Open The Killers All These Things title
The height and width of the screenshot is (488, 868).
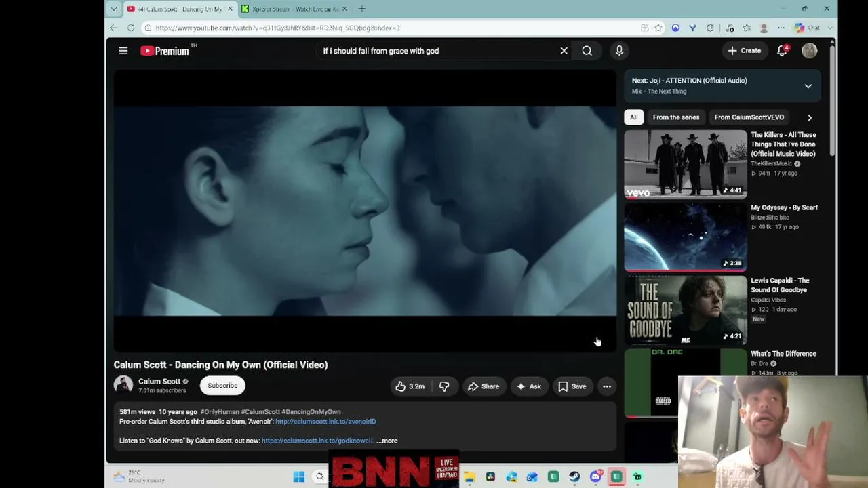point(783,144)
